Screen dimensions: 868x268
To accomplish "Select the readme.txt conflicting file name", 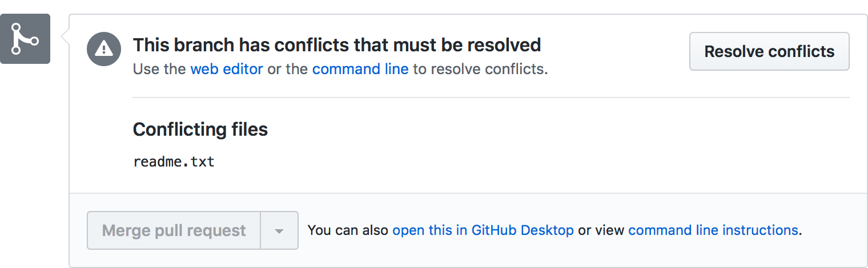I will [x=174, y=161].
